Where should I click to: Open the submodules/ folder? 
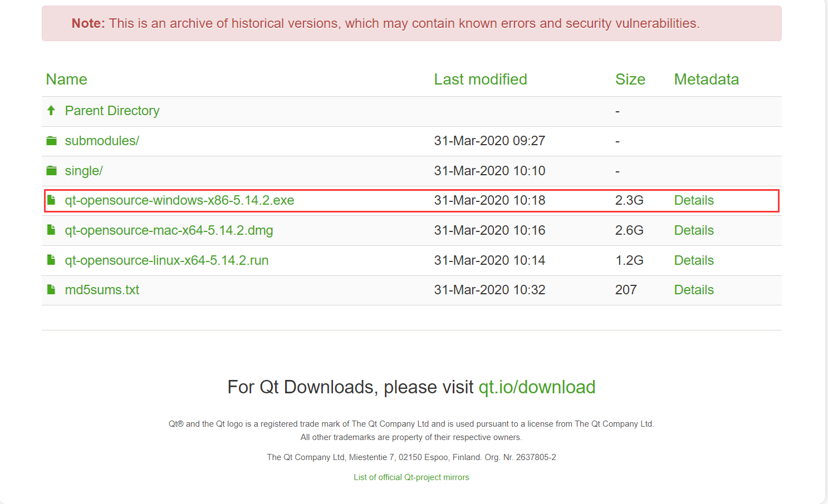(102, 141)
